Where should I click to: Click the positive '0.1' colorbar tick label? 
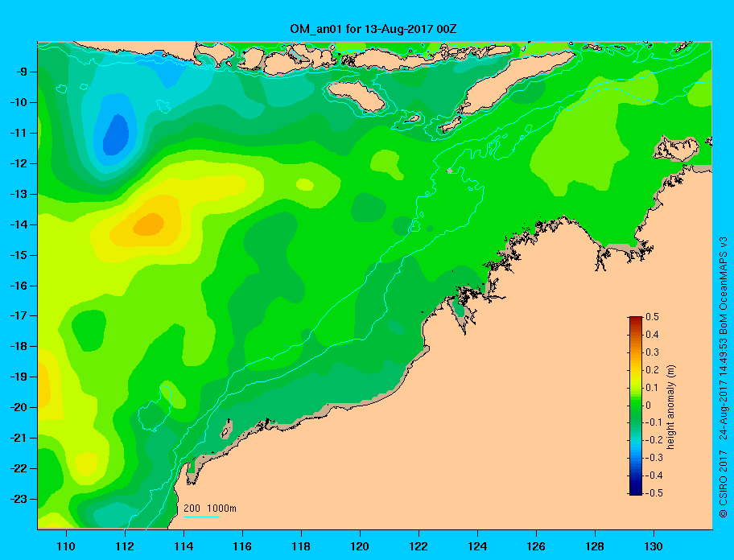652,388
